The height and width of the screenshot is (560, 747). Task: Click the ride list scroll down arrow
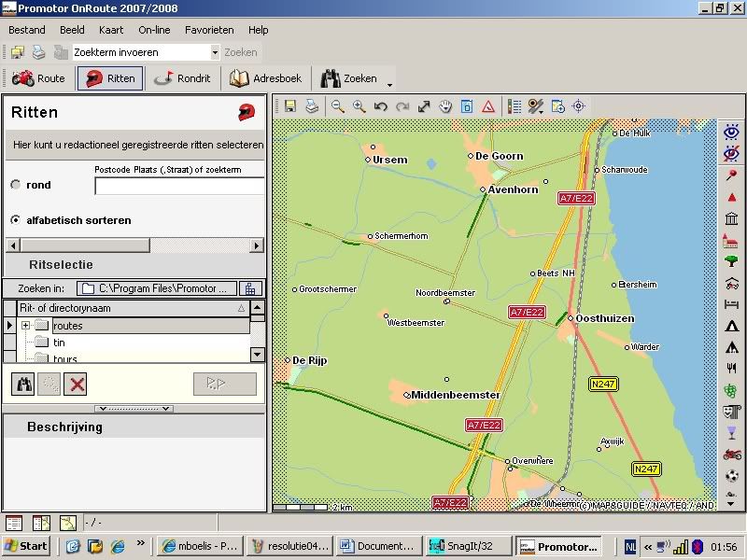tap(258, 355)
